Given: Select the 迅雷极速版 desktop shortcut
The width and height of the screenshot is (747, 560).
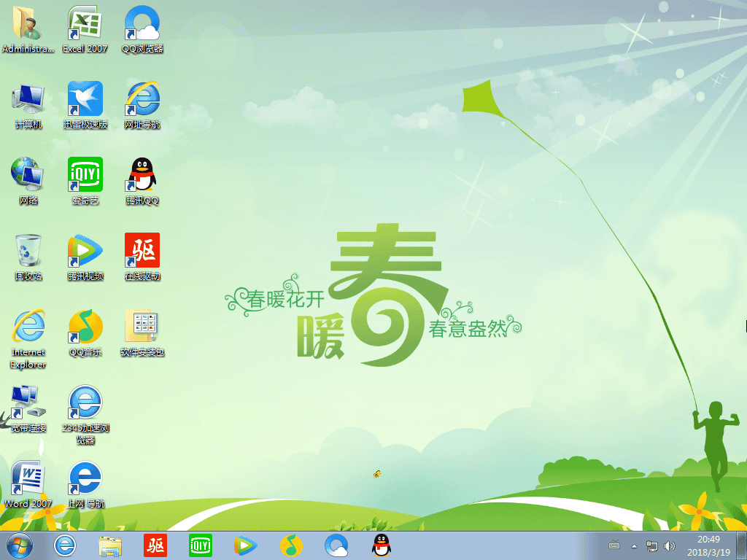Looking at the screenshot, I should coord(85,106).
